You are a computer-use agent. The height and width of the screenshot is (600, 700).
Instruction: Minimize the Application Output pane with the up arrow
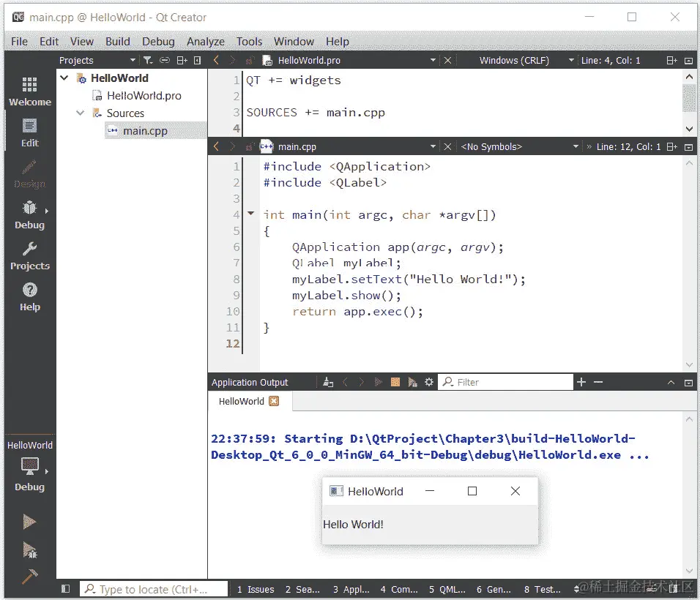(x=671, y=382)
